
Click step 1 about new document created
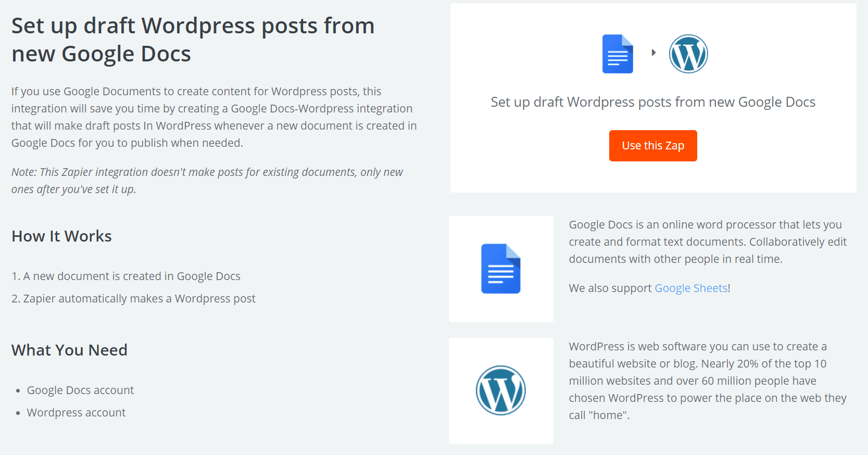point(126,276)
